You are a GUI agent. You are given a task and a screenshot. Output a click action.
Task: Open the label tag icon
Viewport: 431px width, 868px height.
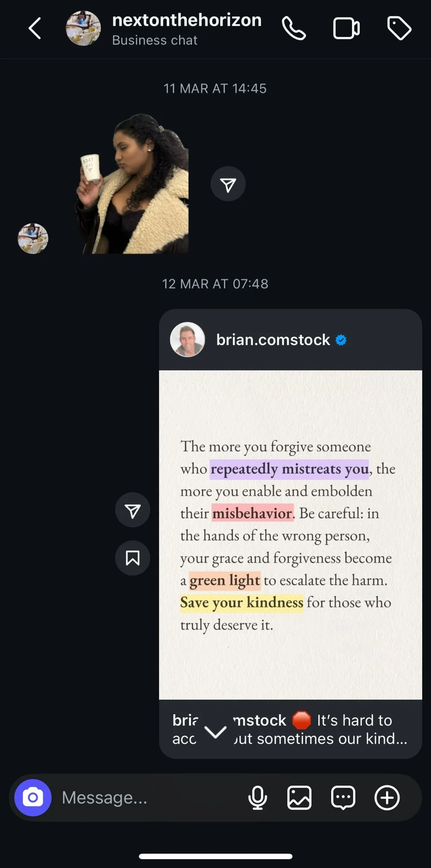(399, 28)
